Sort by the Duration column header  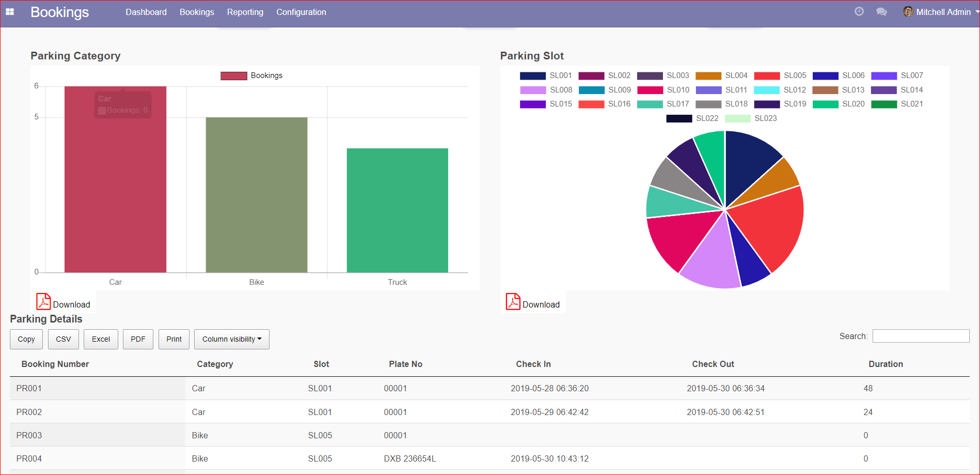point(886,364)
